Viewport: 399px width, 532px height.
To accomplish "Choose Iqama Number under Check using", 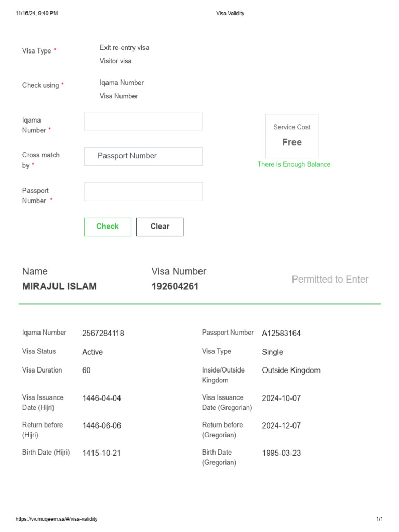I will (122, 83).
